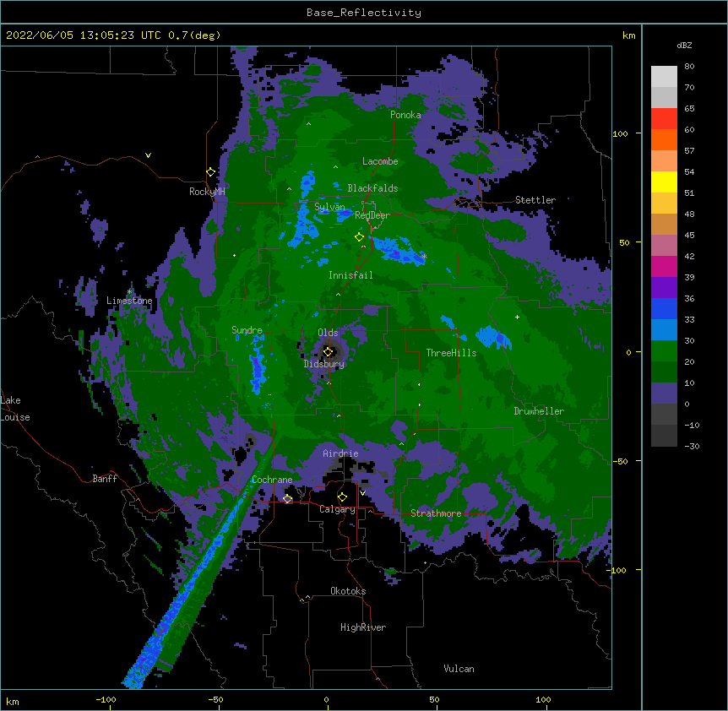Click the Cochrane town label
The width and height of the screenshot is (728, 711).
[272, 480]
